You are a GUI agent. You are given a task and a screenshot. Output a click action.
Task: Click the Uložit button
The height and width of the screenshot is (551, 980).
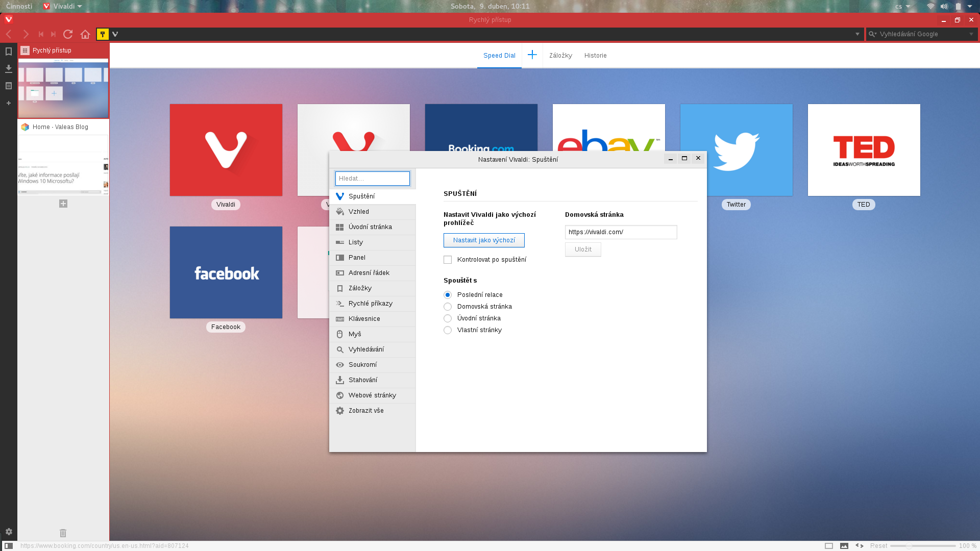(583, 249)
